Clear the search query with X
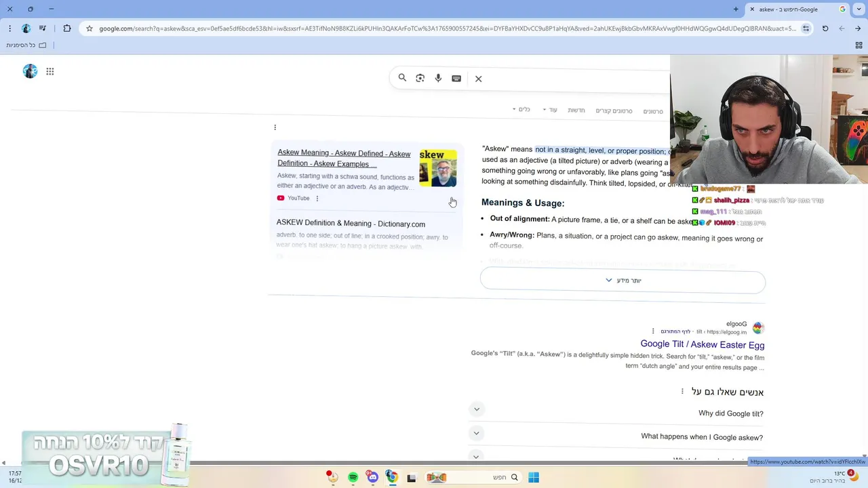The width and height of the screenshot is (868, 488). point(478,79)
